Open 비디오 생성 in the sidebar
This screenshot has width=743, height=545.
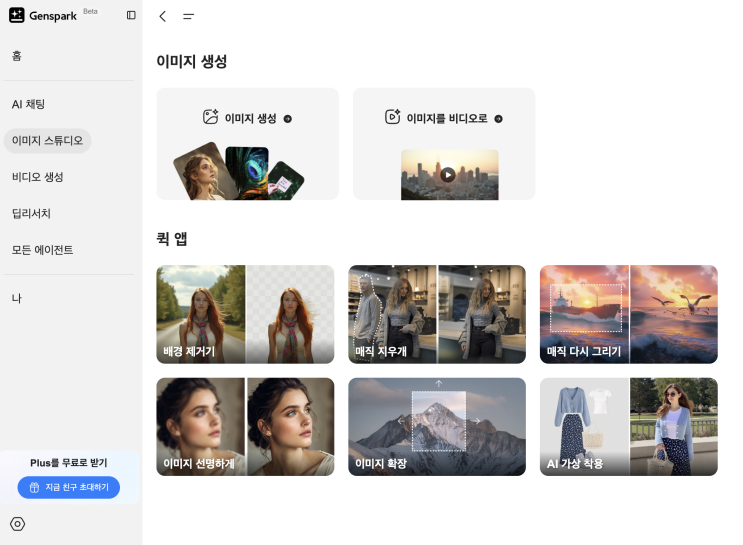(x=37, y=177)
